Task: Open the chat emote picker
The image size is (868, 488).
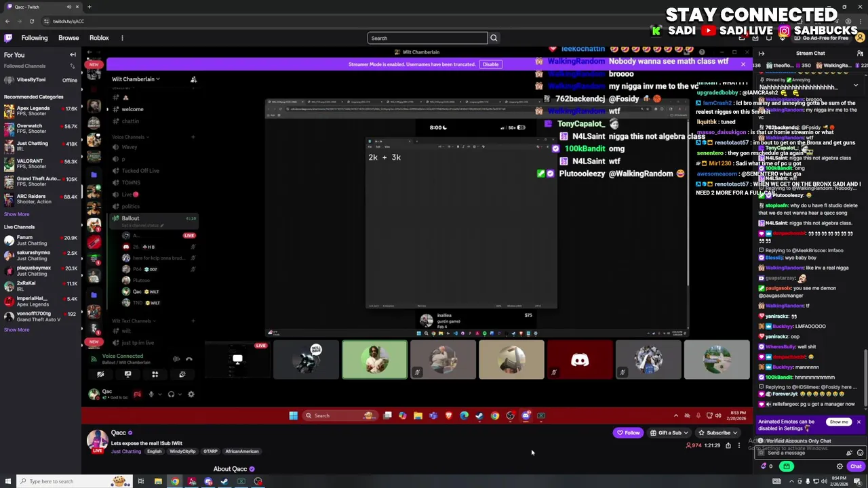Action: 859,453
